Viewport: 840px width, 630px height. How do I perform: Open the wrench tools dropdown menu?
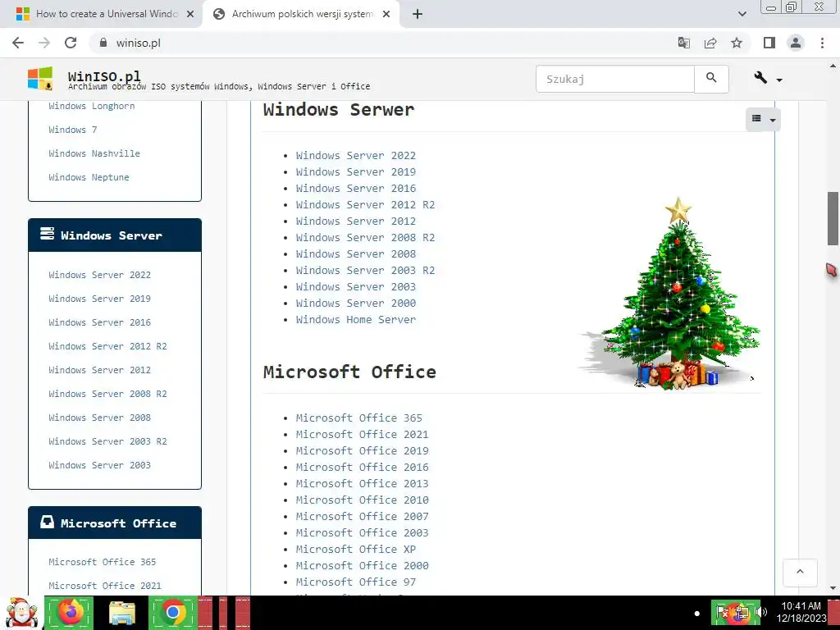[x=768, y=79]
